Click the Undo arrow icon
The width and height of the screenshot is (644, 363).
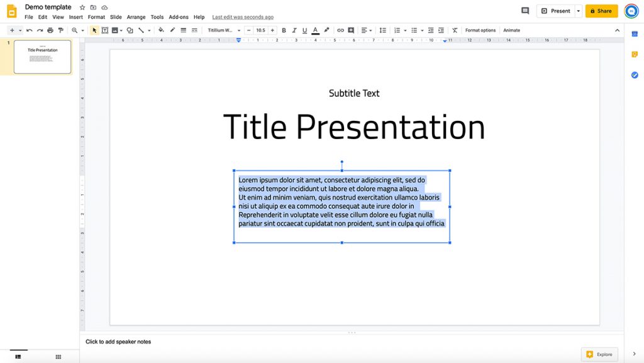point(29,30)
